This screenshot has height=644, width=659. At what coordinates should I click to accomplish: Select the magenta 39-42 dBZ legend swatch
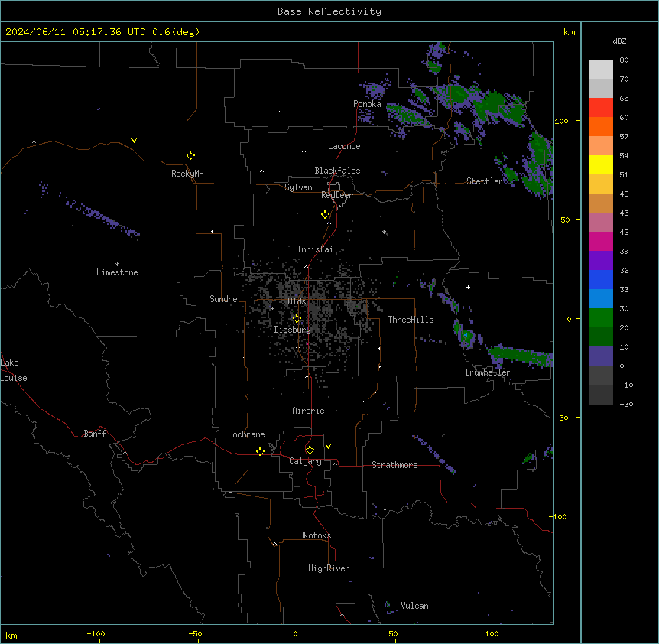click(601, 241)
